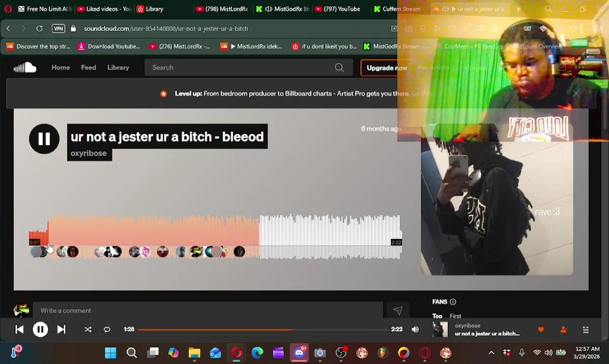Go to the Feed tab
Screen dimensions: 609x364
coord(89,67)
